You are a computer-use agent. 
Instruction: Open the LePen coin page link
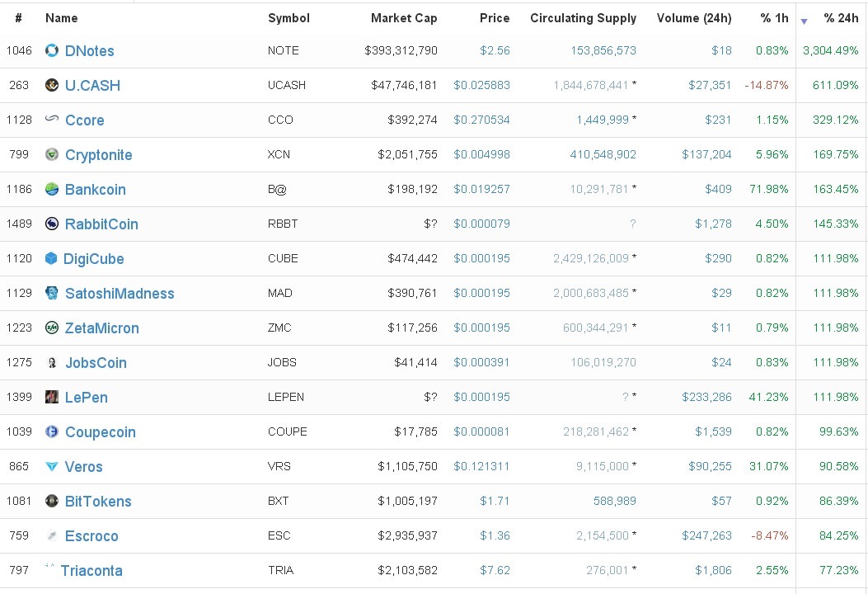point(87,398)
